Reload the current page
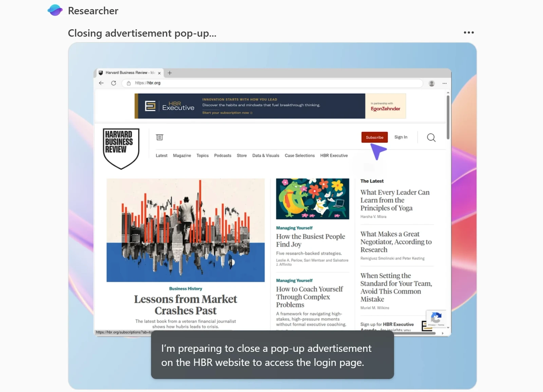 point(113,83)
